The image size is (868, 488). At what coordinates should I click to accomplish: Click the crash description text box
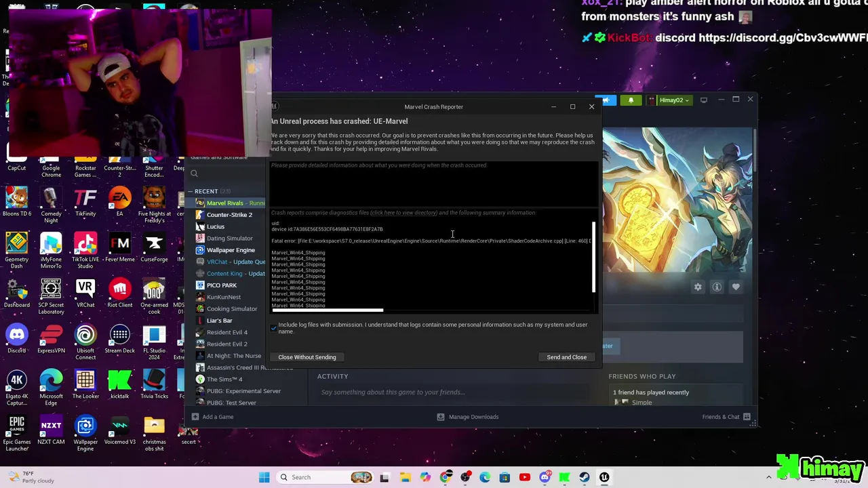[434, 183]
